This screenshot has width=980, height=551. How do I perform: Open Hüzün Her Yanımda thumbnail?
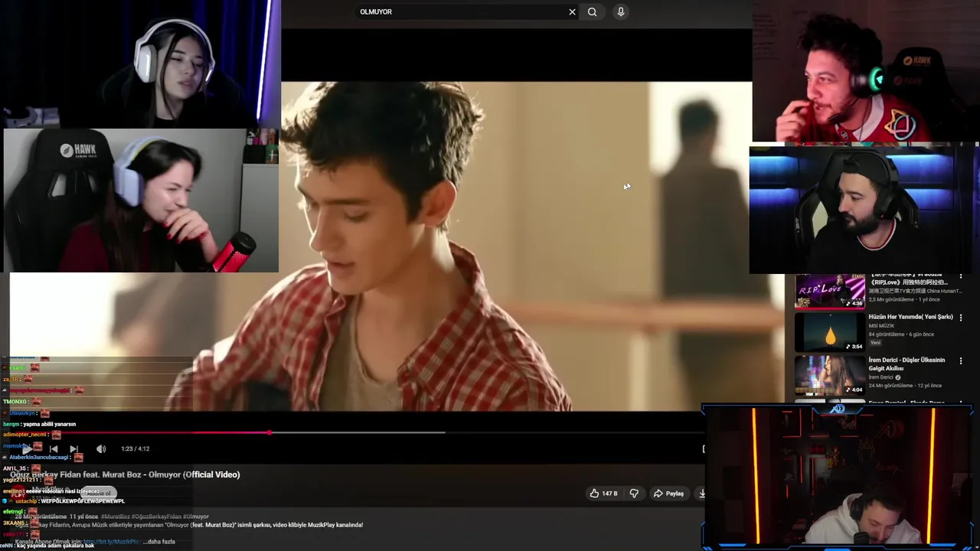829,332
